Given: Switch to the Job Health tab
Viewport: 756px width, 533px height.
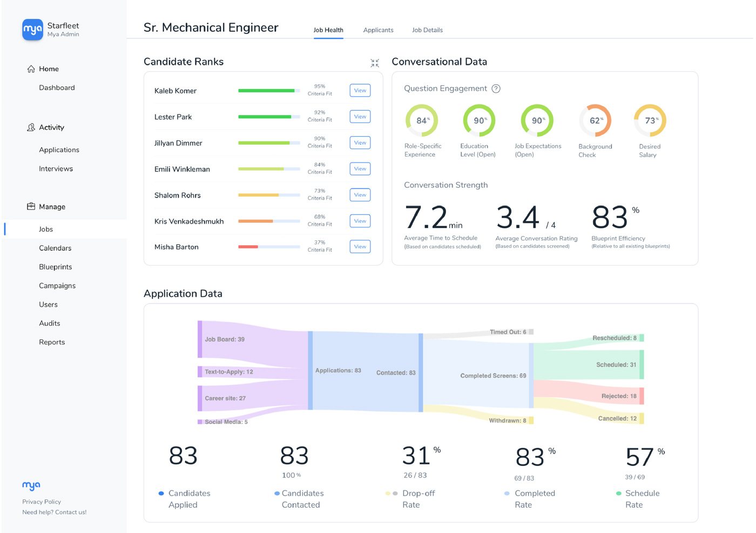Looking at the screenshot, I should pos(328,30).
